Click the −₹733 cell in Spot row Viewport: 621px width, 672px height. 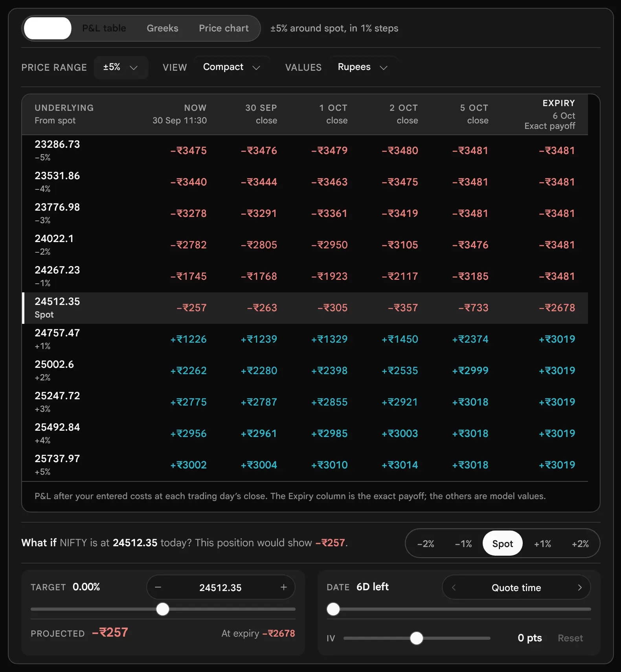473,308
